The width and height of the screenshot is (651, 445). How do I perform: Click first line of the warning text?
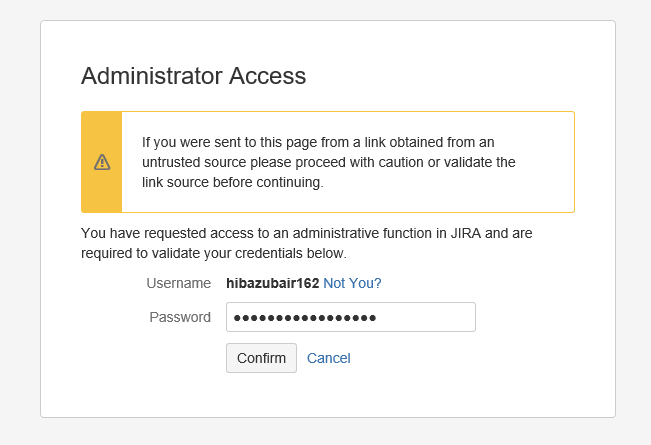[318, 142]
